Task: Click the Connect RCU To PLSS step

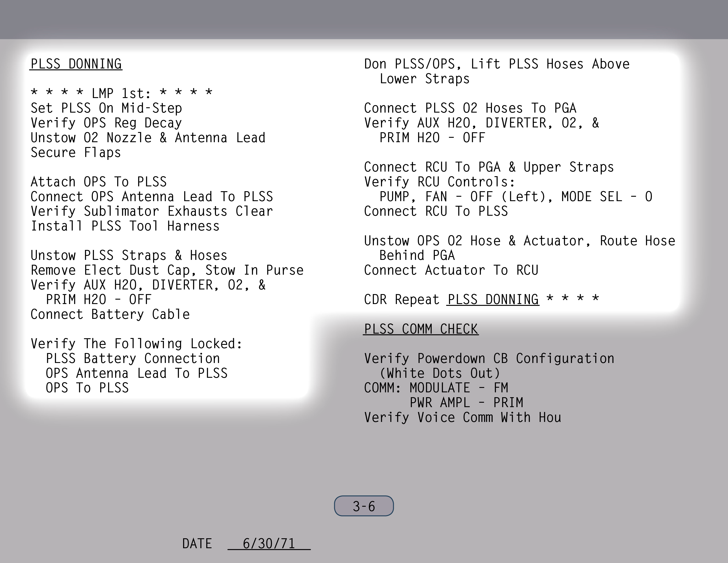Action: (x=436, y=211)
